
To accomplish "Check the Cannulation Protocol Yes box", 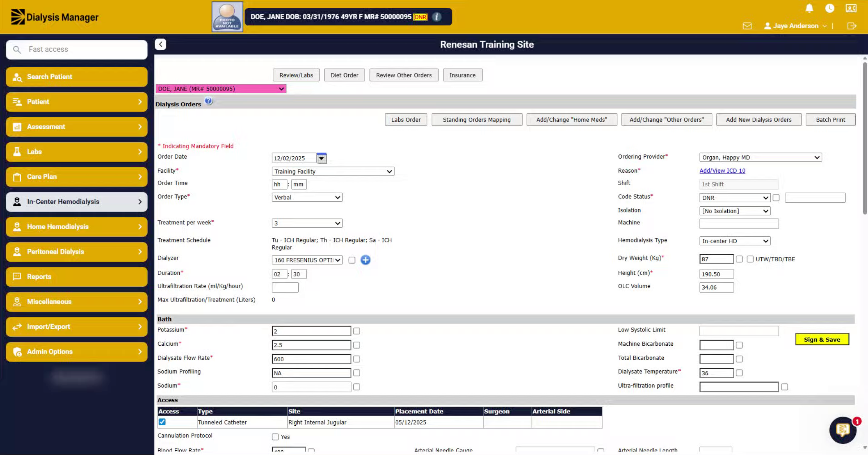I will pyautogui.click(x=275, y=437).
